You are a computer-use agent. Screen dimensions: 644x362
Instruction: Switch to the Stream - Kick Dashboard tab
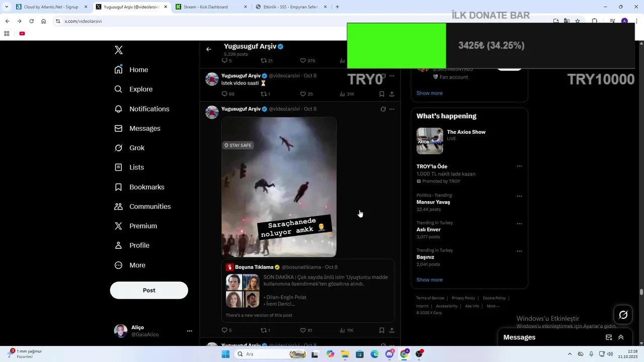pos(211,7)
